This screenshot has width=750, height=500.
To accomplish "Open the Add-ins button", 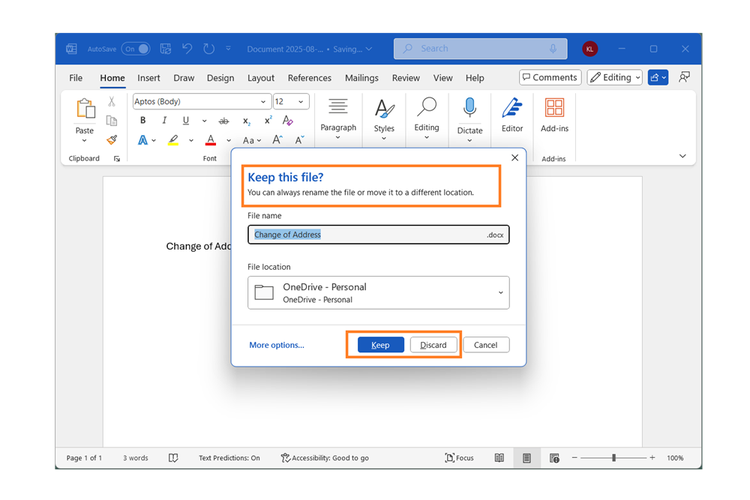I will [x=554, y=115].
